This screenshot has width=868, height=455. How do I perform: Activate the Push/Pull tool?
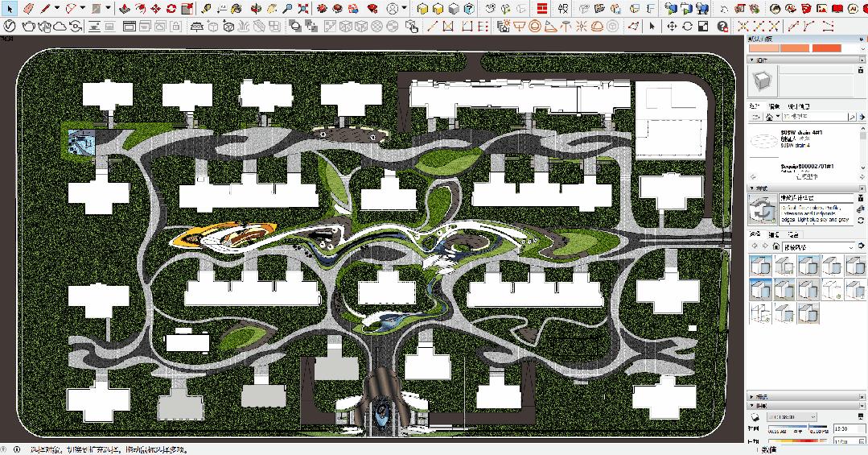tap(125, 8)
